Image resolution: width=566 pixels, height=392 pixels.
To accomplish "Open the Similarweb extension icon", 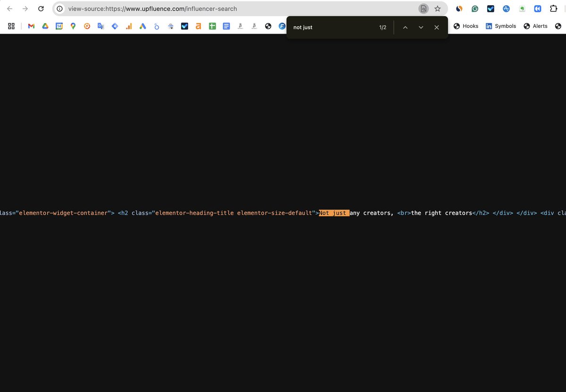I will [x=459, y=8].
